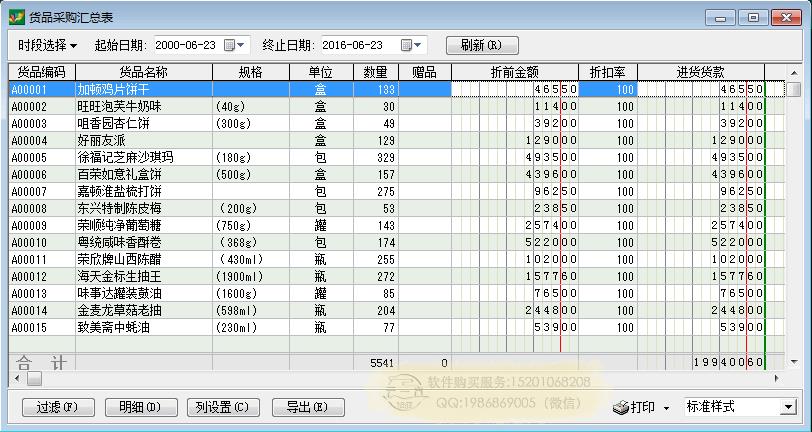Click the 打印 printer icon

pyautogui.click(x=621, y=408)
